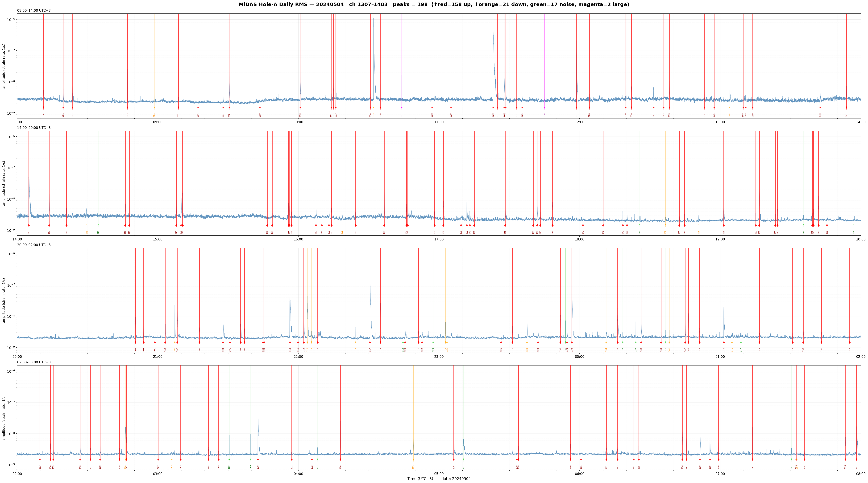Click the magenta large-peak marker labeled 026

(544, 108)
